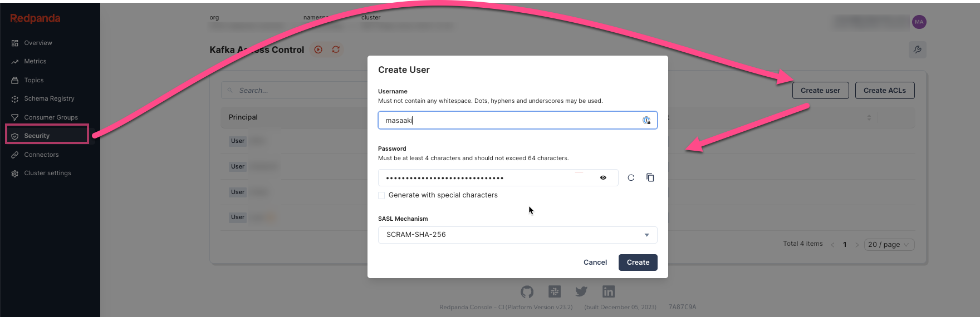Open the MA user avatar menu

[919, 22]
